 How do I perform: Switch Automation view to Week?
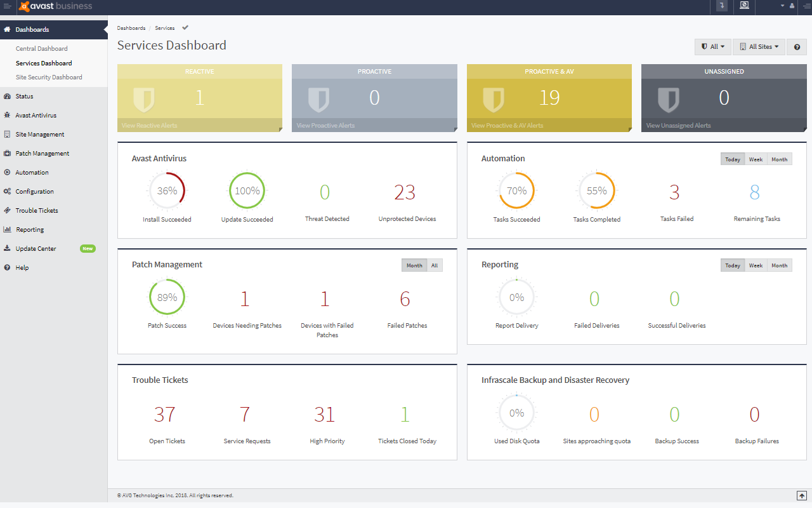pyautogui.click(x=756, y=159)
